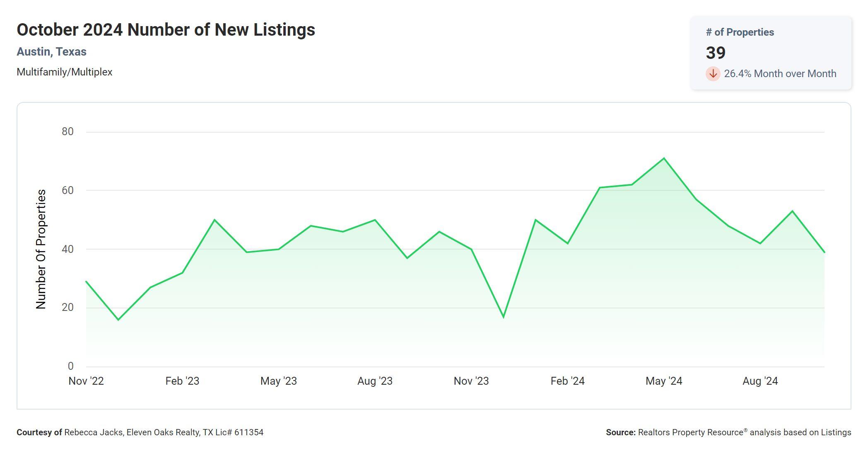Viewport: 868px width, 456px height.
Task: Click the red down-arrow decrease icon
Action: [x=713, y=74]
